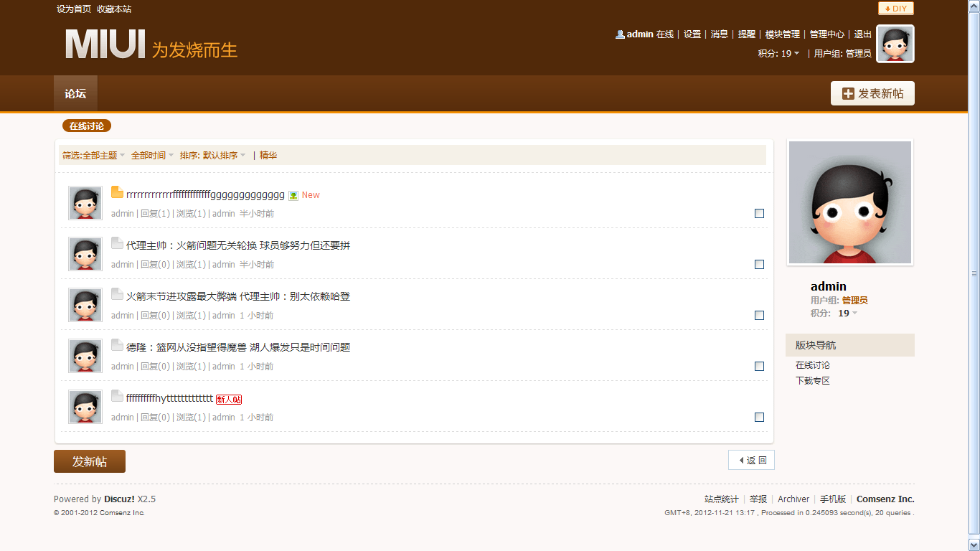980x551 pixels.
Task: Open thread 代理主帅：火箭问题无关轮换 球员够努力但还要拼
Action: (x=238, y=245)
